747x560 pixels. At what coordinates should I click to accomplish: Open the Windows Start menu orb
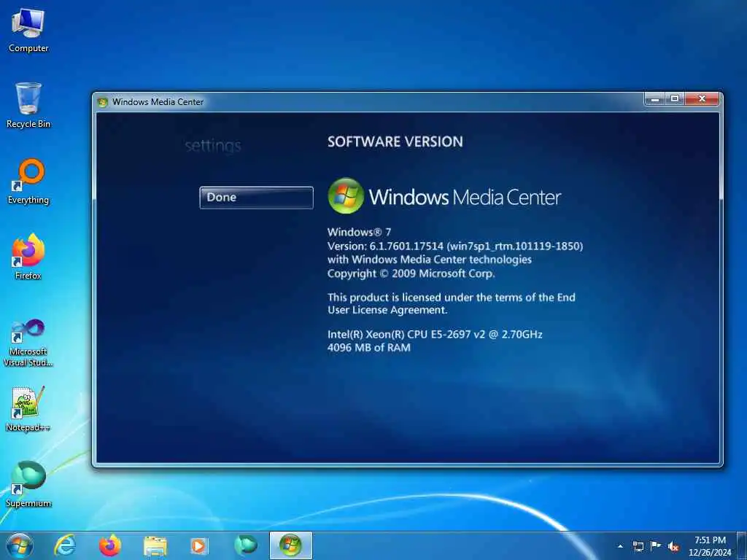coord(20,545)
